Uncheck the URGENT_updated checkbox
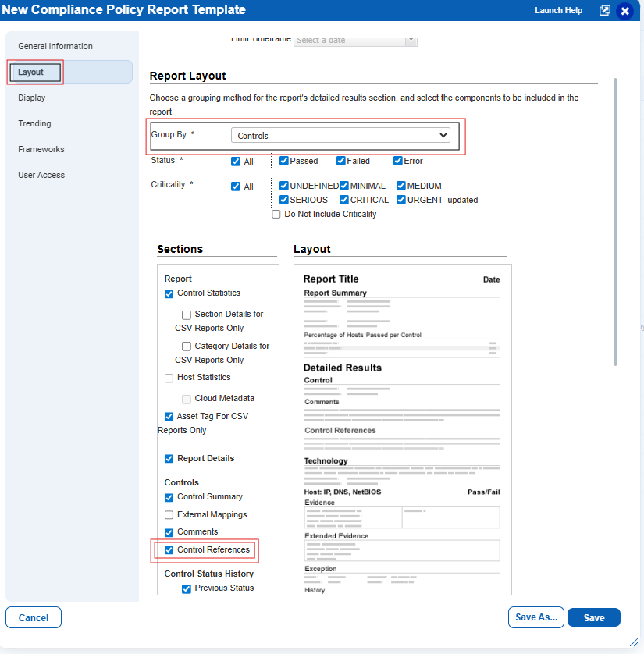Image resolution: width=644 pixels, height=654 pixels. click(401, 200)
